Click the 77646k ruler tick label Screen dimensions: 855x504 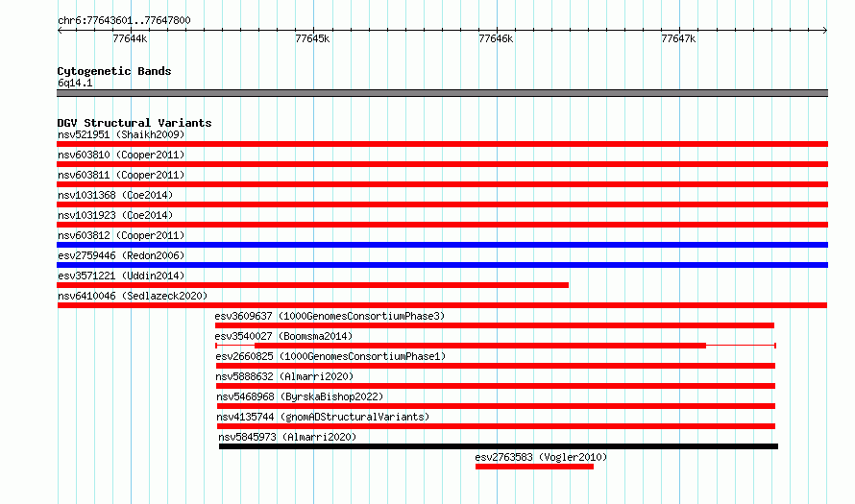[x=496, y=38]
